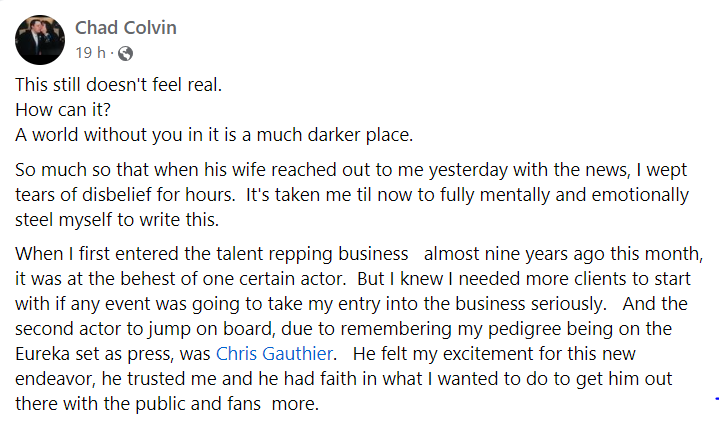
Task: Click the "How can it?" line
Action: [x=63, y=110]
